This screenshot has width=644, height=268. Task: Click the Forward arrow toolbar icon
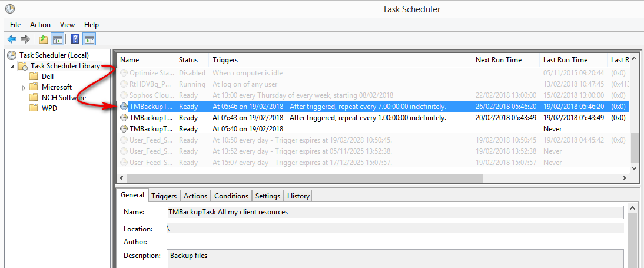coord(25,39)
